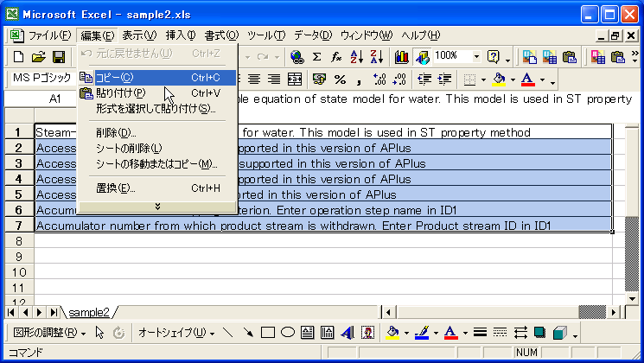Insert WordArt from the drawing toolbar
This screenshot has width=644, height=363.
click(348, 332)
